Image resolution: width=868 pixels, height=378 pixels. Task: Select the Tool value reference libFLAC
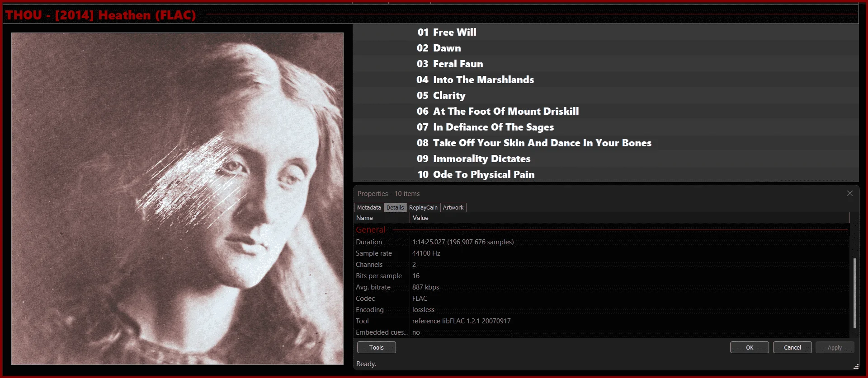462,321
